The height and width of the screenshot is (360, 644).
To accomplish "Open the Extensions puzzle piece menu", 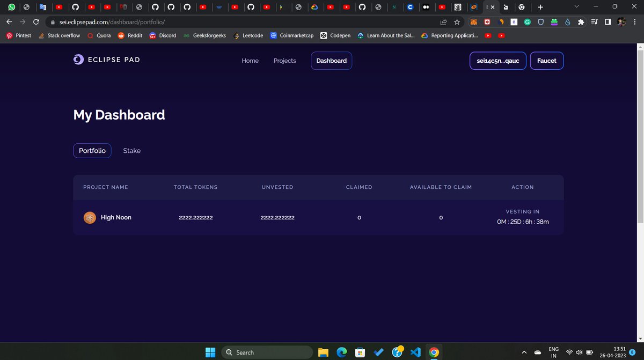I will (x=581, y=22).
